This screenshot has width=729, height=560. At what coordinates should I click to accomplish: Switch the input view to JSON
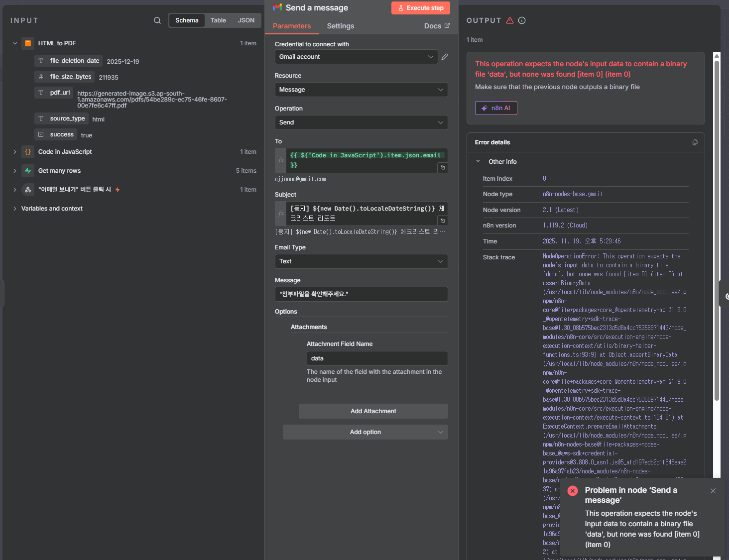[246, 20]
